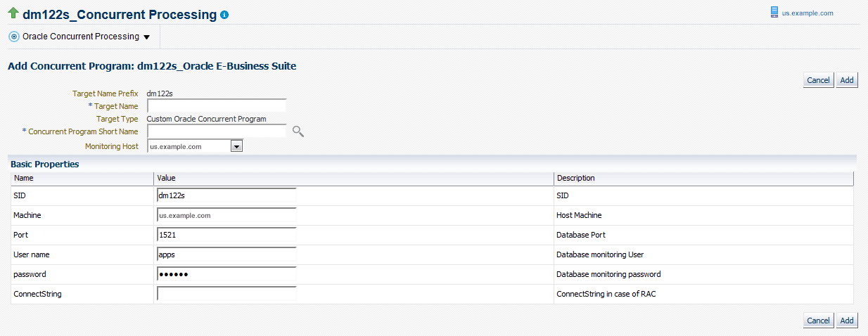Click the dm122s_Concurrent Processing page title

coord(120,14)
